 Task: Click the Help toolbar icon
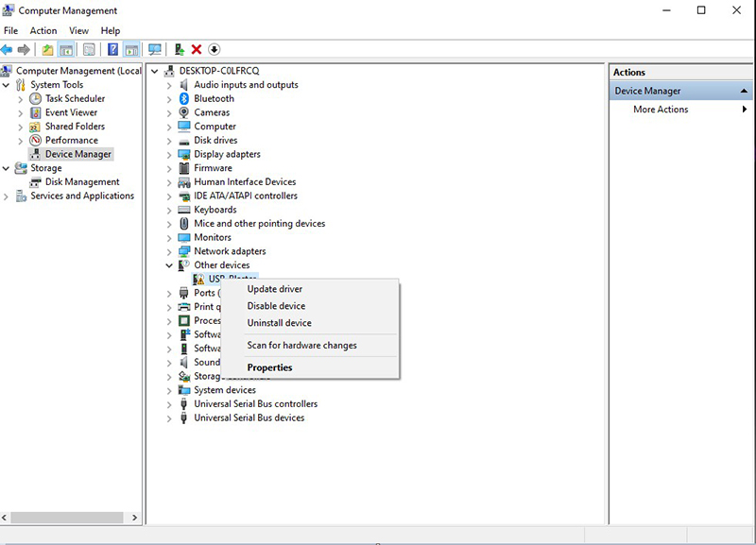[112, 49]
